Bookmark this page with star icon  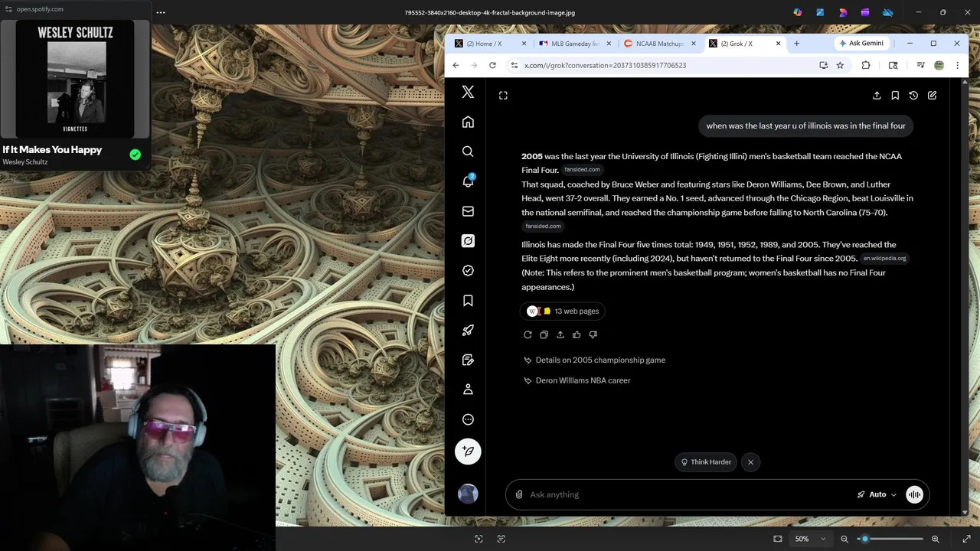[x=840, y=65]
